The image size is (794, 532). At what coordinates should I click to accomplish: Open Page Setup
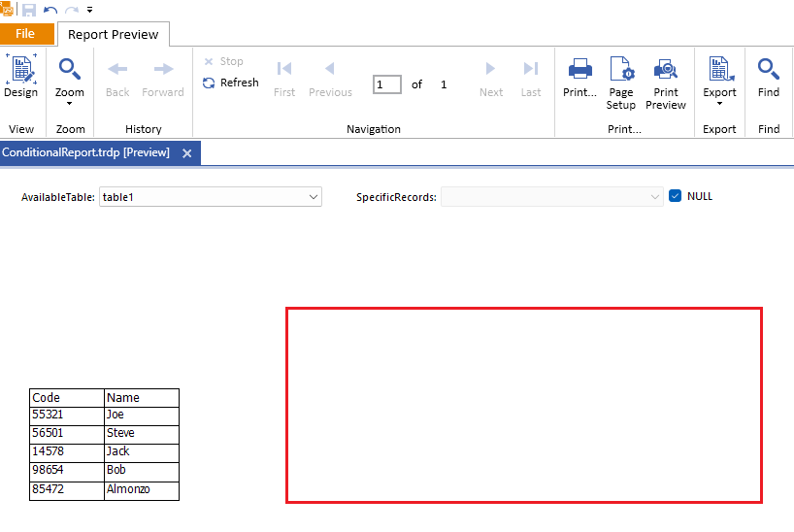pyautogui.click(x=621, y=82)
